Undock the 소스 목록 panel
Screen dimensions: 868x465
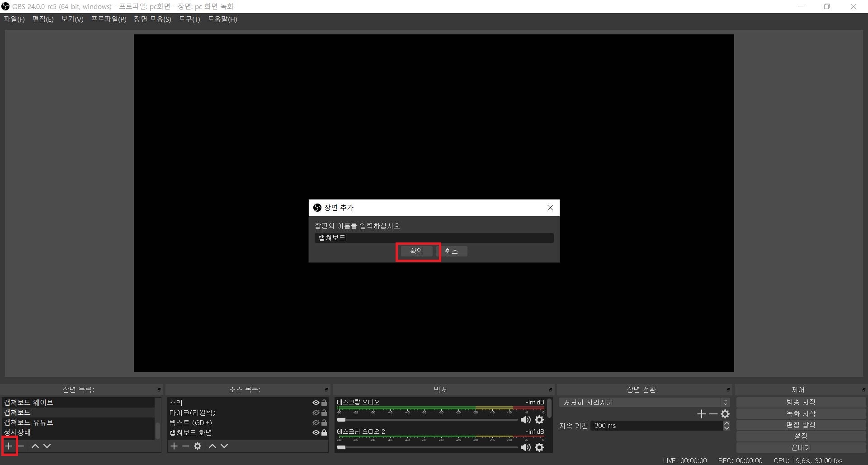click(326, 389)
